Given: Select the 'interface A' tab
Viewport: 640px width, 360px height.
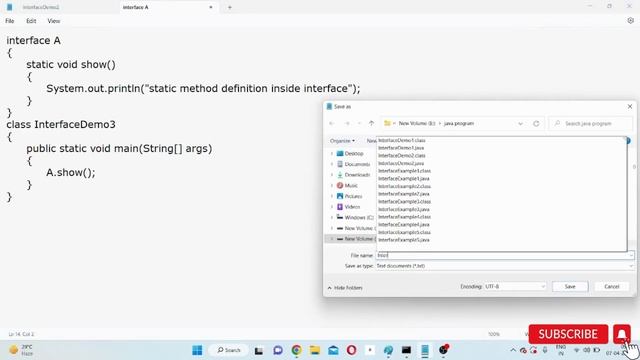Looking at the screenshot, I should 136,7.
